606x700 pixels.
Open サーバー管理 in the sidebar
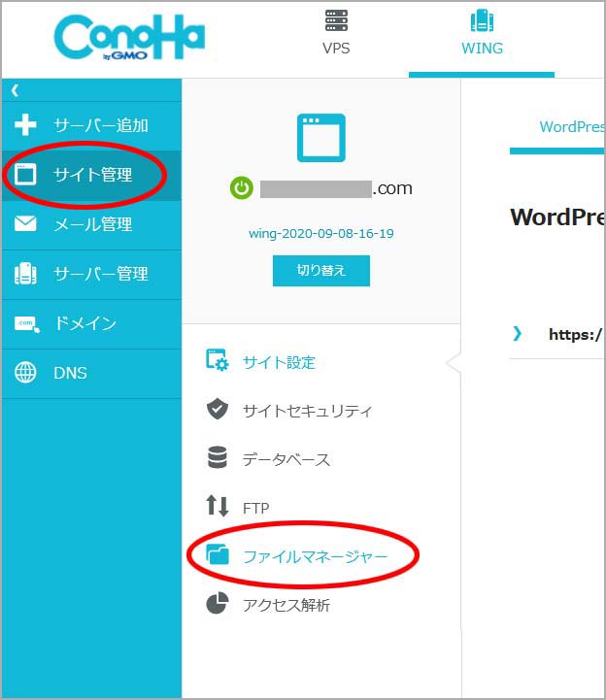pos(101,274)
